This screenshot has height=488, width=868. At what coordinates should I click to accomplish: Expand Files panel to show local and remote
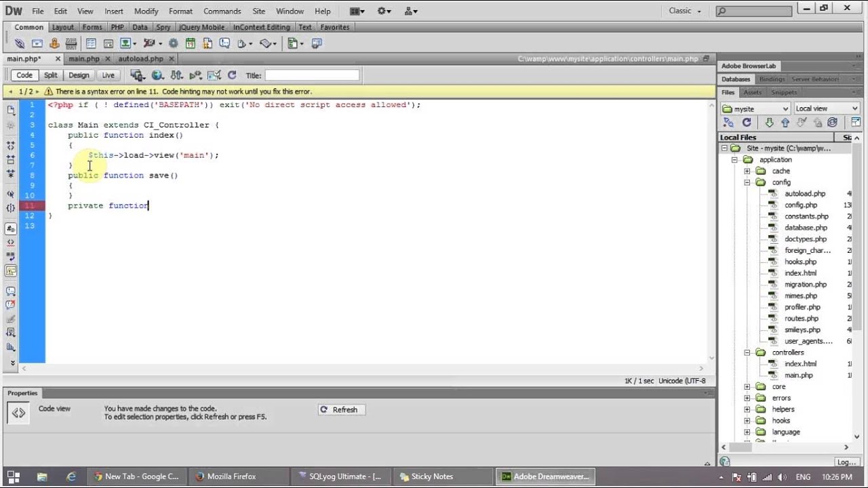(x=855, y=123)
